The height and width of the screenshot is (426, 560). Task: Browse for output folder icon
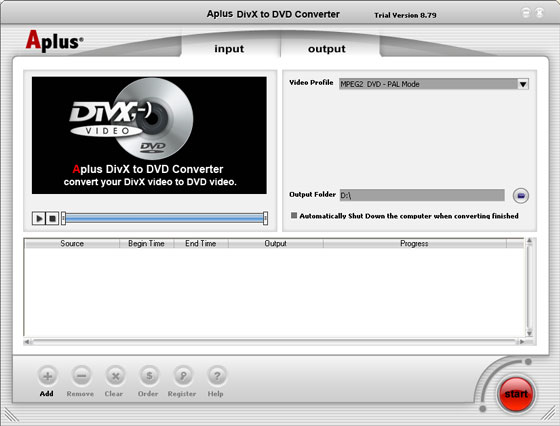(x=521, y=195)
